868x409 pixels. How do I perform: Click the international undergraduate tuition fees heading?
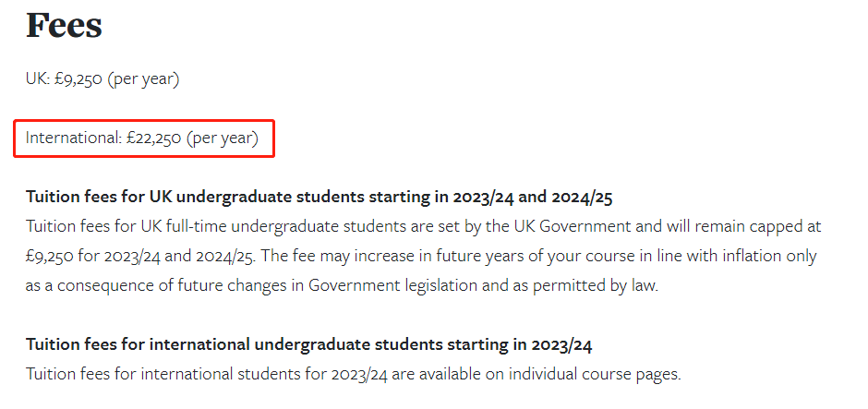tap(309, 344)
